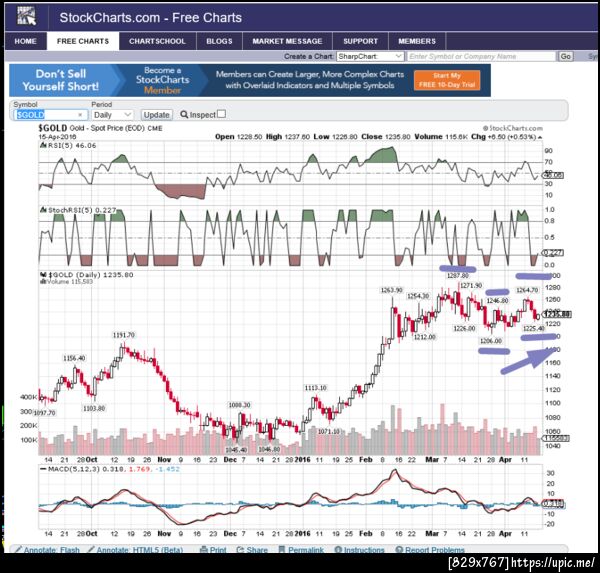Click the 1156.40 price label
The image size is (600, 573).
74,358
